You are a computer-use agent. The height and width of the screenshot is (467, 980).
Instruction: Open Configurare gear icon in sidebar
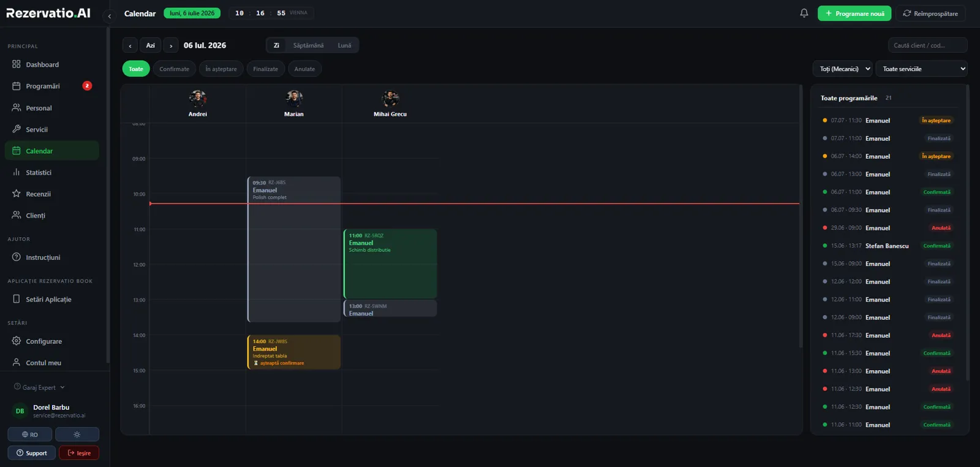(17, 341)
